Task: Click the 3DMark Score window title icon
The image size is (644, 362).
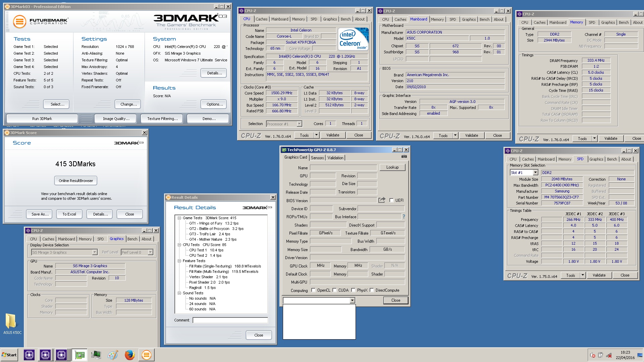Action: pos(7,133)
